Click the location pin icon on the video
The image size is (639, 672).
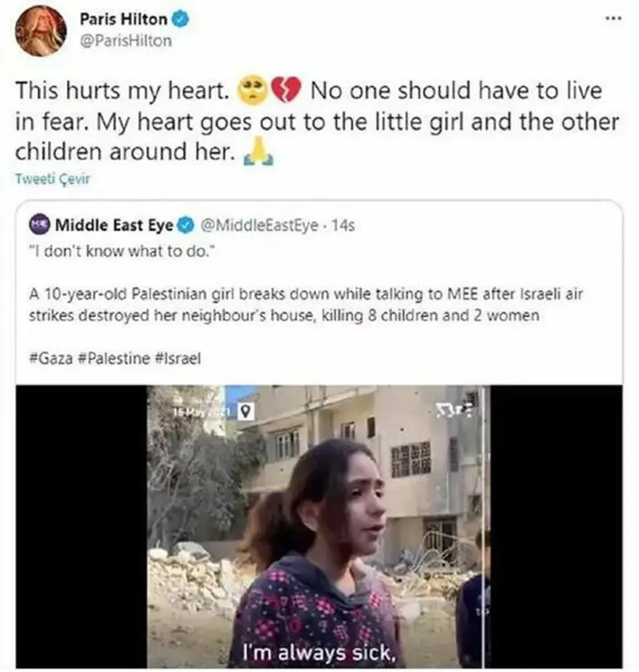click(x=245, y=412)
